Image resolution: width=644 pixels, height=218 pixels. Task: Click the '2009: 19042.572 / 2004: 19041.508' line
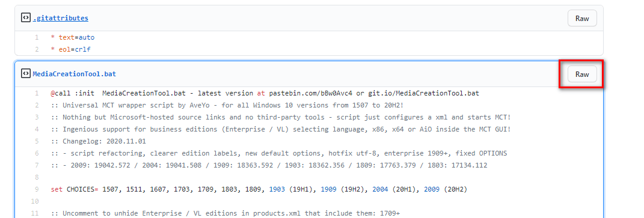pos(269,165)
